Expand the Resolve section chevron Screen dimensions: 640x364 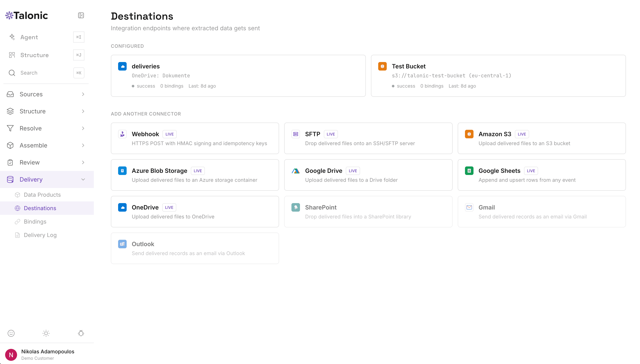(83, 128)
